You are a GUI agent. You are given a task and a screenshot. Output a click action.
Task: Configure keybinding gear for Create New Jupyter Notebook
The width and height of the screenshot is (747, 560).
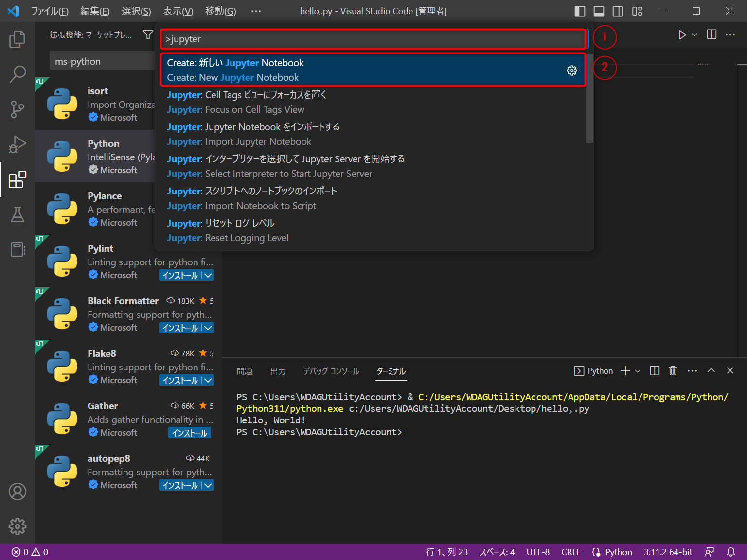coord(572,70)
